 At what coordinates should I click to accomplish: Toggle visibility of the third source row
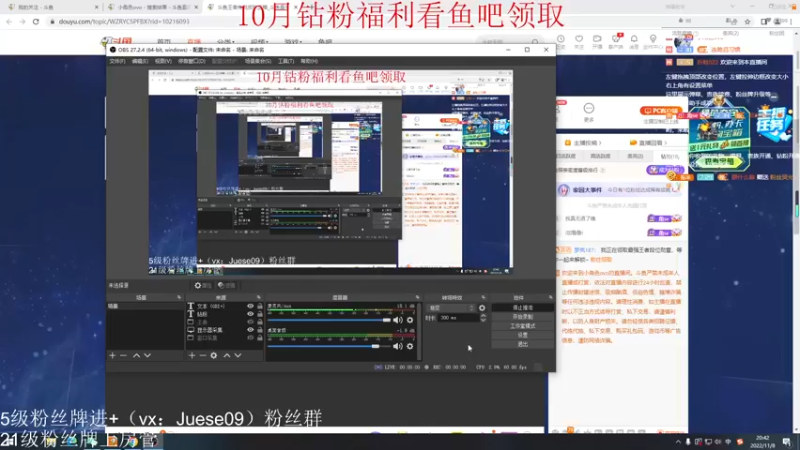coord(251,322)
